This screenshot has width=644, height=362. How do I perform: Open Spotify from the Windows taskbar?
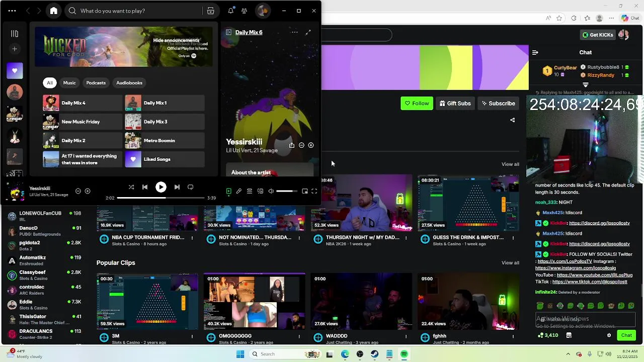pos(404,354)
